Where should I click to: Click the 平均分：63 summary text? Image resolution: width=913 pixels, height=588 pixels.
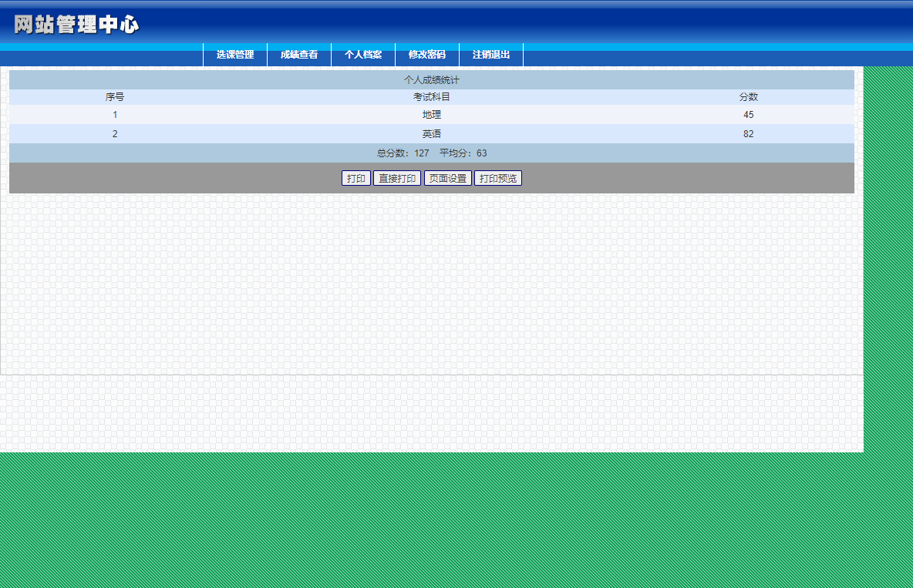coord(463,153)
